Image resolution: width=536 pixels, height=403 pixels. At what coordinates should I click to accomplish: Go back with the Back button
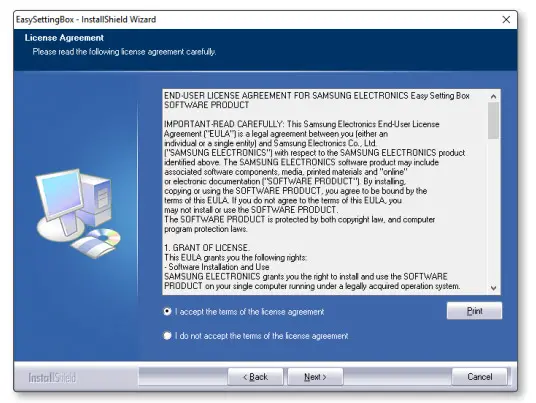pos(255,377)
